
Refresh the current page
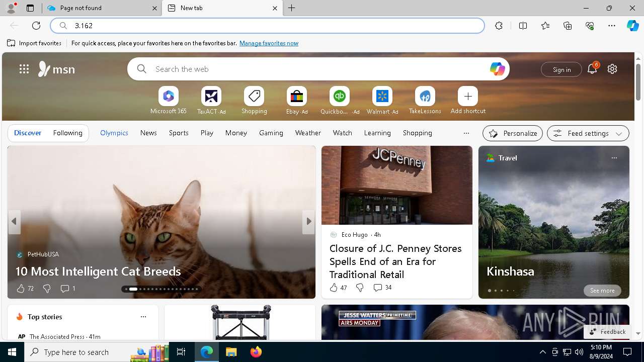point(36,26)
